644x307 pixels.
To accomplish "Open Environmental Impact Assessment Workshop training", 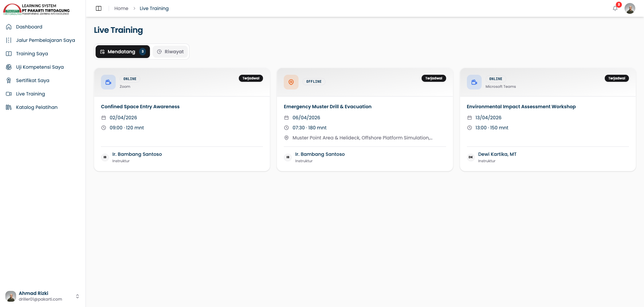I will point(521,107).
